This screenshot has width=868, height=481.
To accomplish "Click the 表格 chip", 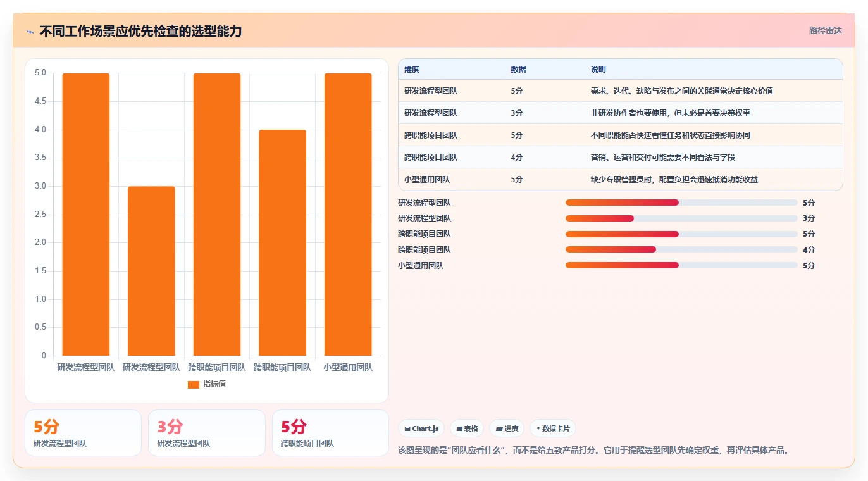I will tap(467, 428).
